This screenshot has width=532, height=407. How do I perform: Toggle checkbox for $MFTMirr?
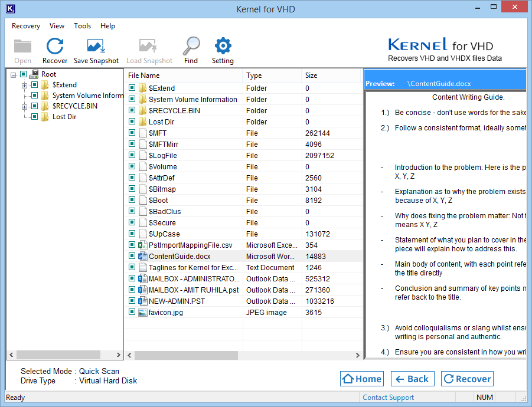tap(132, 144)
